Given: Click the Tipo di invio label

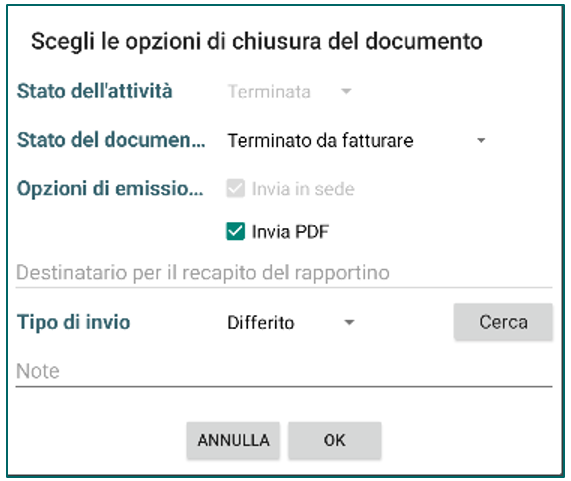Looking at the screenshot, I should tap(74, 322).
